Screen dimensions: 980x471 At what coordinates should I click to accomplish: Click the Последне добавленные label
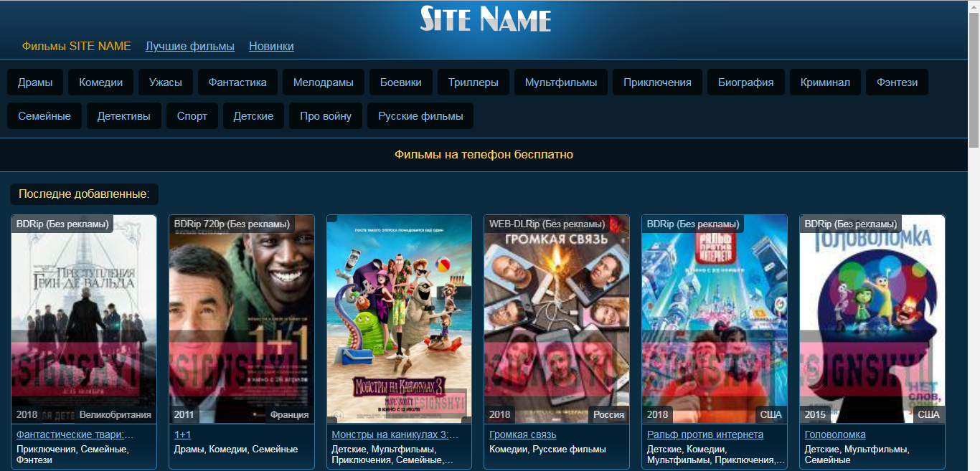(84, 194)
